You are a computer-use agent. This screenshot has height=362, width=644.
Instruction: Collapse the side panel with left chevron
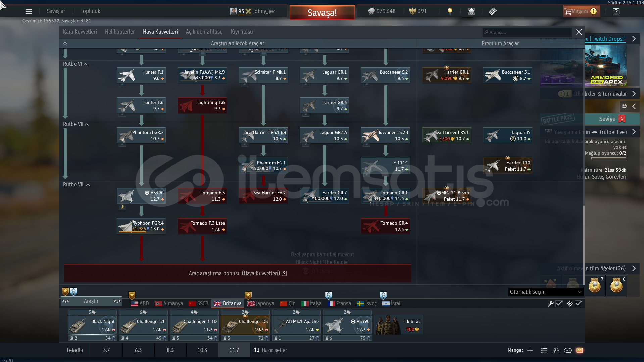pyautogui.click(x=634, y=106)
